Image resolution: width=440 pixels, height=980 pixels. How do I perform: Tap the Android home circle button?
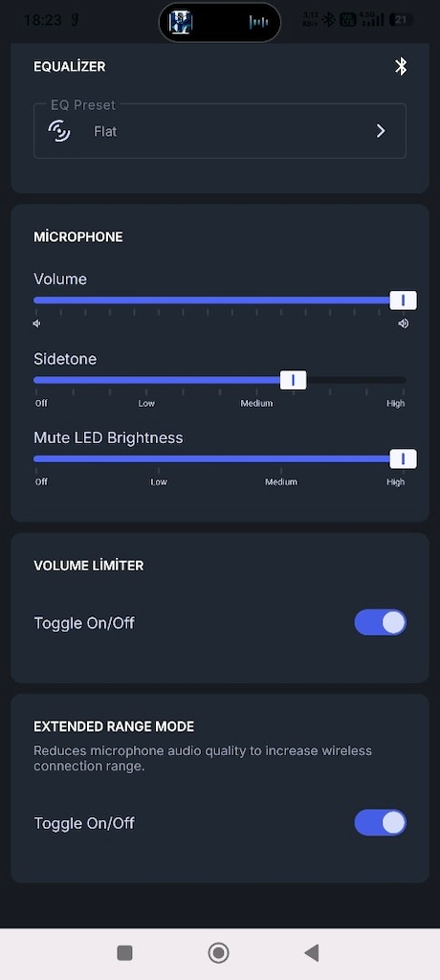pos(218,952)
